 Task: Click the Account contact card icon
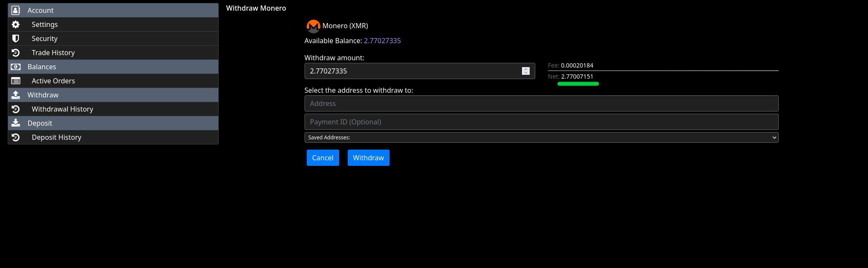pos(16,10)
